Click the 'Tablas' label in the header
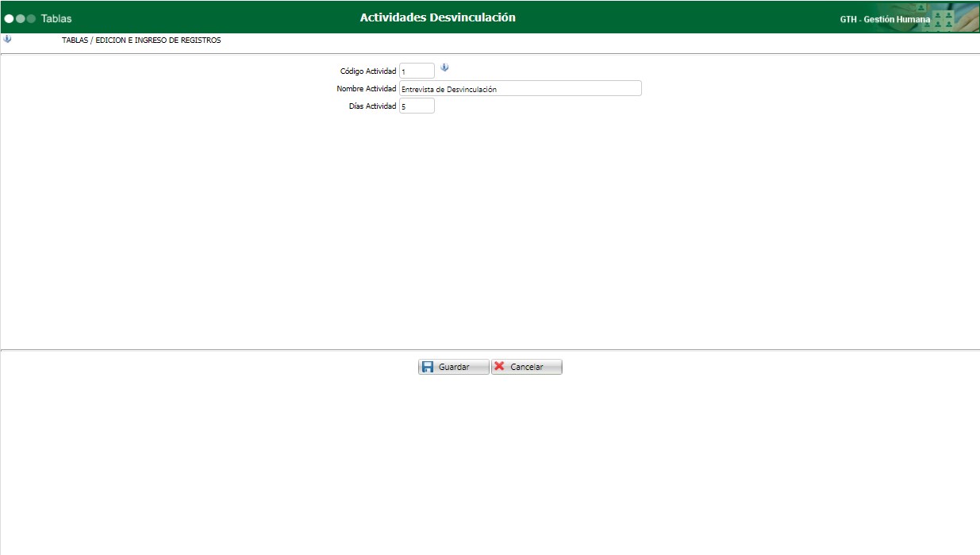The image size is (980, 555). coord(56,18)
